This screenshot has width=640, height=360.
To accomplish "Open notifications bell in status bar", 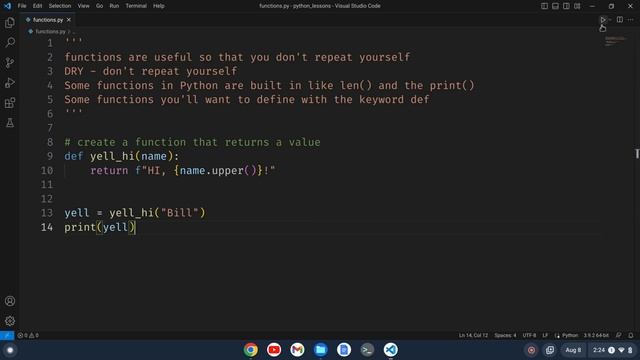I will pyautogui.click(x=631, y=335).
